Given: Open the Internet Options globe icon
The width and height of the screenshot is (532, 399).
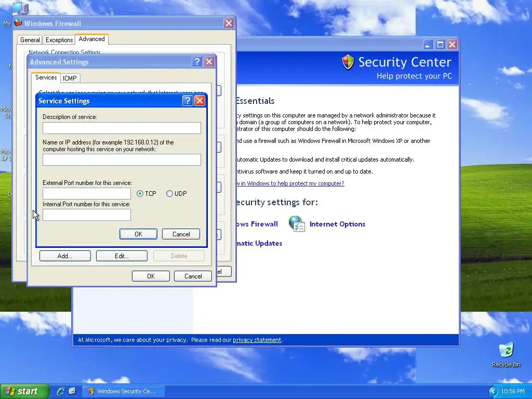Looking at the screenshot, I should 297,223.
